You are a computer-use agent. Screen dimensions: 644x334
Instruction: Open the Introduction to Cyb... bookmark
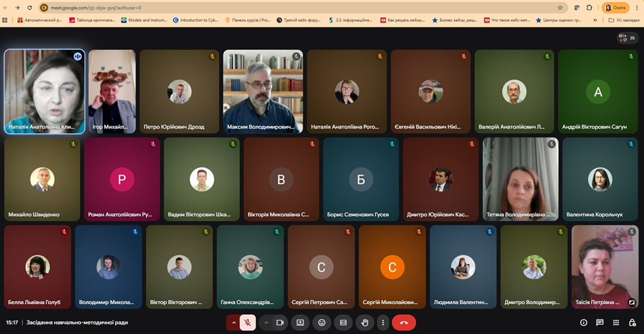[196, 20]
